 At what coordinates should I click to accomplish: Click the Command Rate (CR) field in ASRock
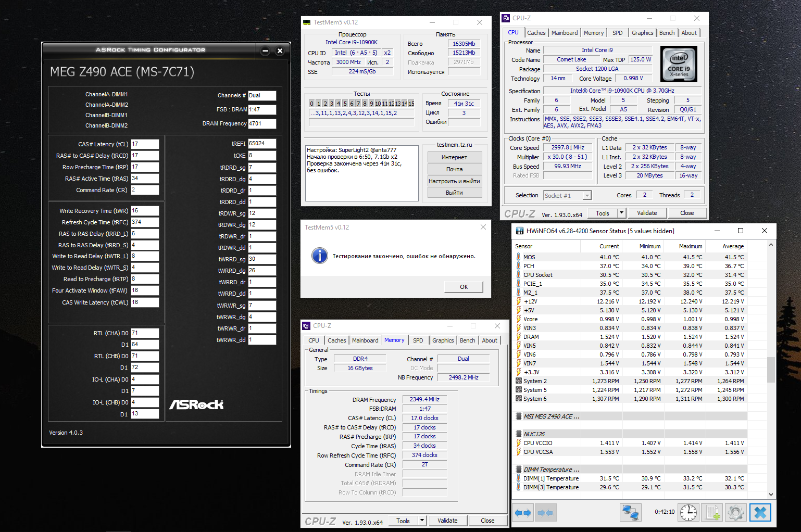[x=145, y=190]
